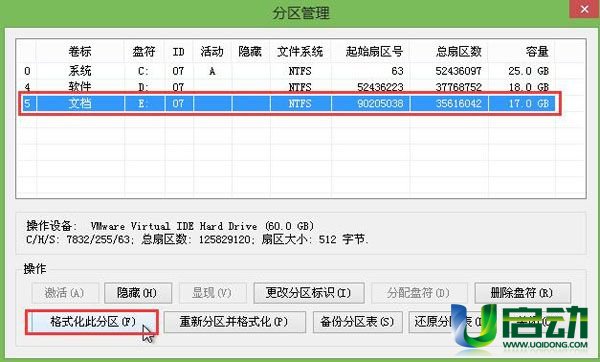This screenshot has width=600, height=362.
Task: Click total sectors value 37768752
Action: [458, 87]
